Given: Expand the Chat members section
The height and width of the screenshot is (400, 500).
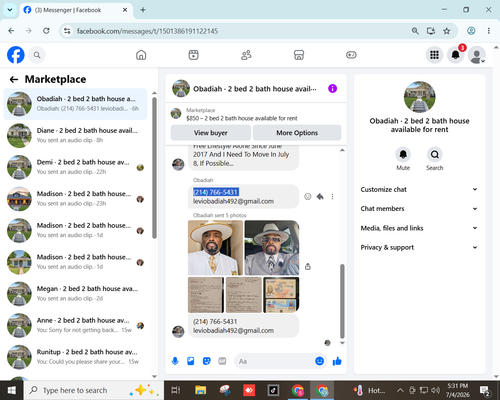Looking at the screenshot, I should [x=419, y=209].
